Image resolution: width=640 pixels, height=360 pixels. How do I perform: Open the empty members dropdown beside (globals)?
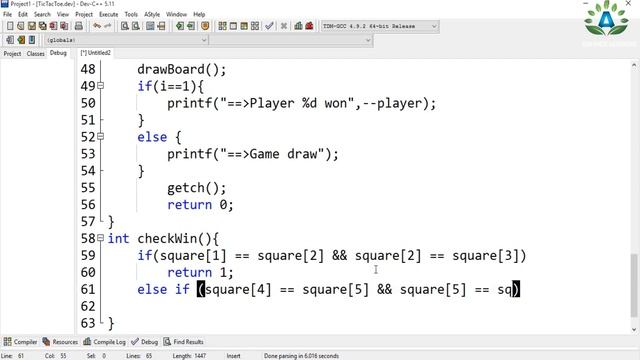pyautogui.click(x=291, y=40)
